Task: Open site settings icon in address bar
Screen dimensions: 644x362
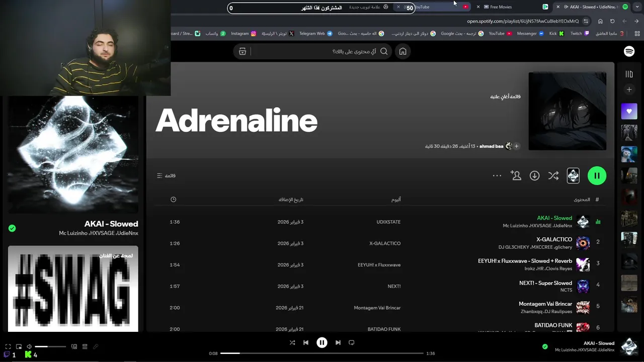Action: [586, 21]
